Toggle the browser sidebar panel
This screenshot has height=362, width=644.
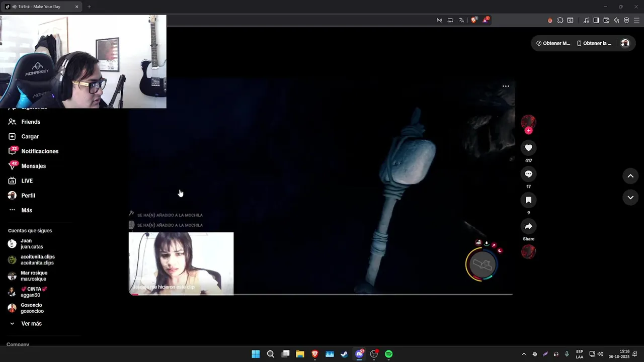click(596, 20)
